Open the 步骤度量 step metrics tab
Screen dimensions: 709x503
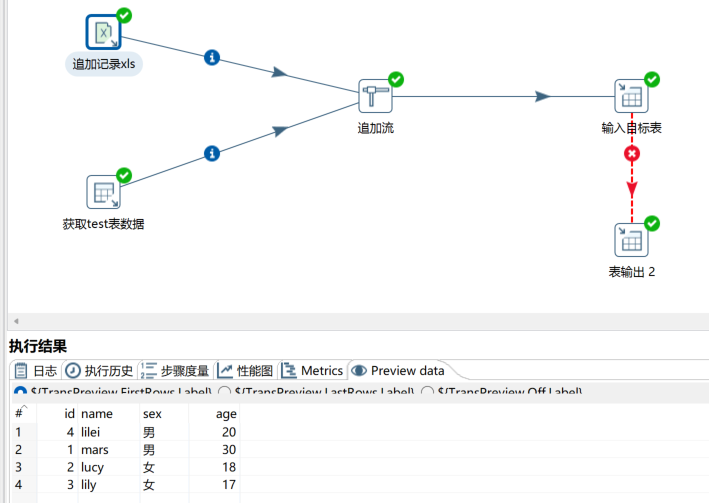point(176,370)
